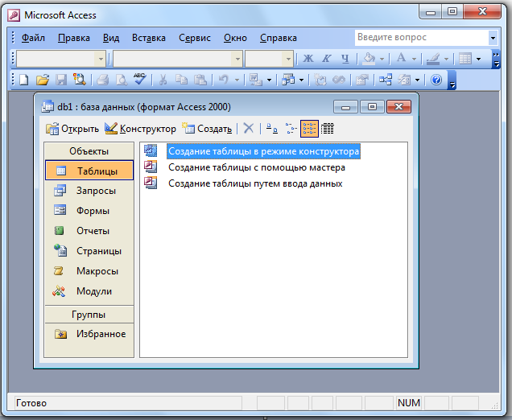Open the Окно menu
The width and height of the screenshot is (512, 420).
coord(235,38)
